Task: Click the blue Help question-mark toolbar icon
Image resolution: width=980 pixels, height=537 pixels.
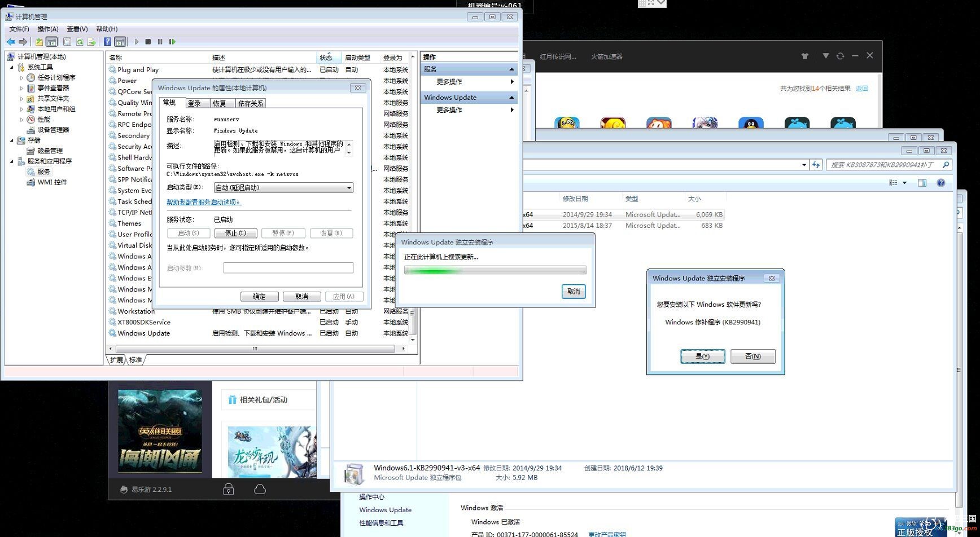Action: [107, 42]
